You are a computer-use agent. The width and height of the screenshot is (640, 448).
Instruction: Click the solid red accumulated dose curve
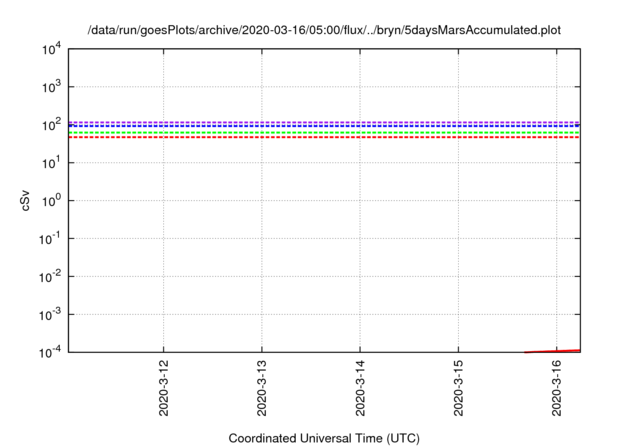565,351
